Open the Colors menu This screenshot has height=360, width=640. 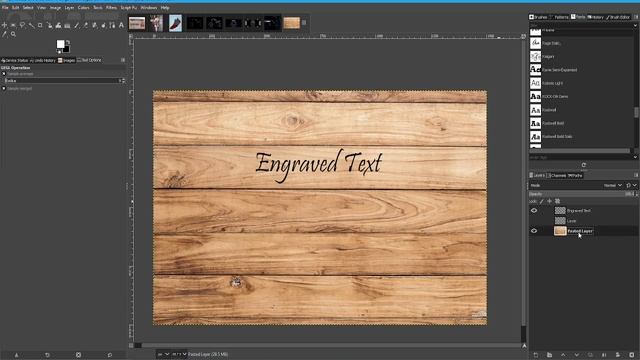pyautogui.click(x=83, y=7)
